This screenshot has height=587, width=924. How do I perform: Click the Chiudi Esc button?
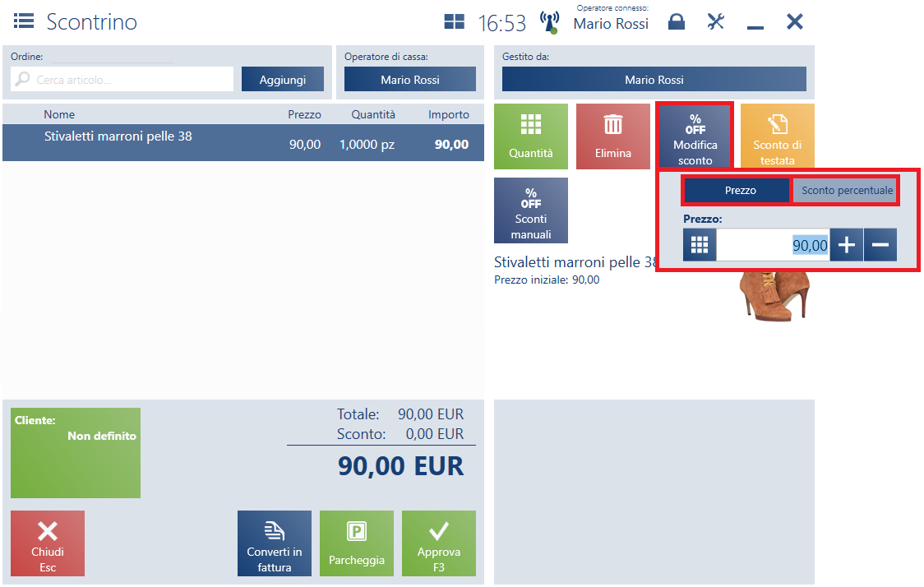coord(48,543)
